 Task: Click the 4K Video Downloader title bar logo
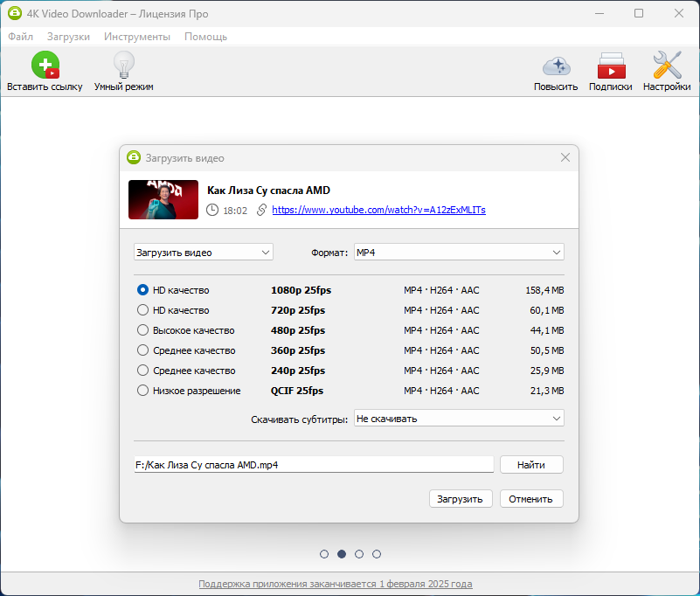tap(15, 13)
